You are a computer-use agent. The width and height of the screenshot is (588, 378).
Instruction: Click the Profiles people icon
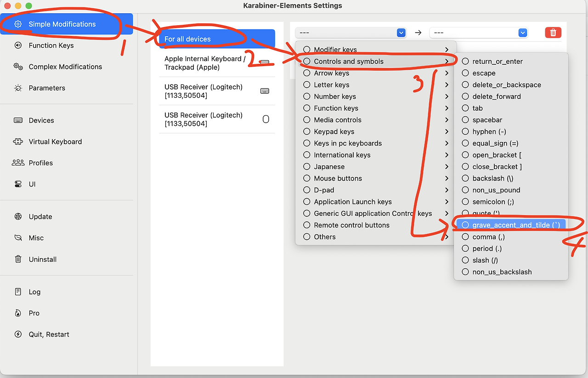(x=18, y=163)
